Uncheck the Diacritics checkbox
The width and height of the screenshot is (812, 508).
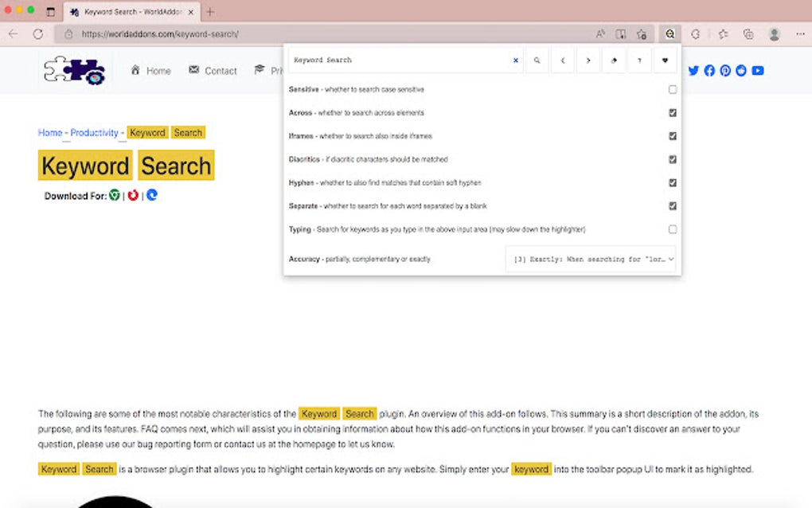(x=672, y=159)
